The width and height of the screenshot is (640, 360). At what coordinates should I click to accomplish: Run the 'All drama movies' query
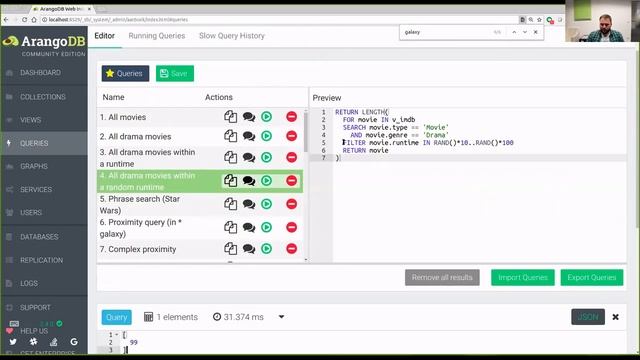click(x=267, y=136)
